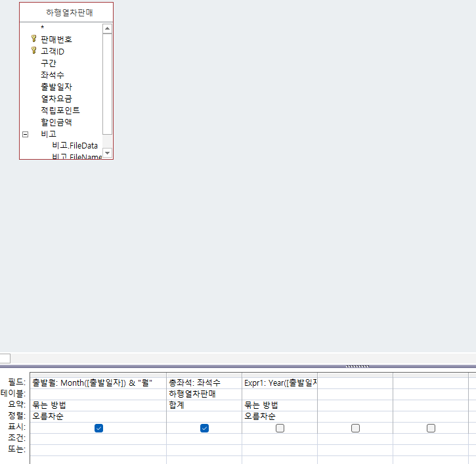Open the 합계 summary dropdown for 총좌석

pyautogui.click(x=204, y=405)
